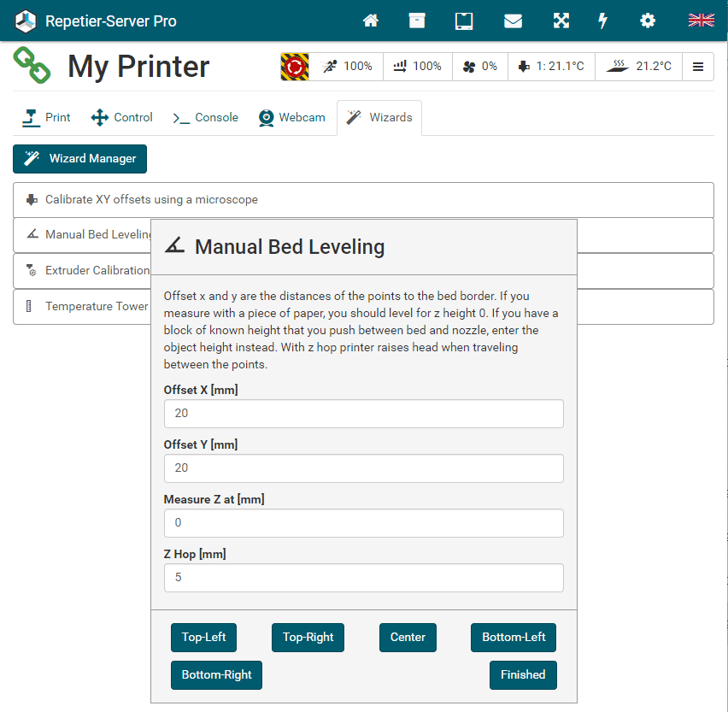728x712 pixels.
Task: Open the printer hamburger menu
Action: point(698,67)
